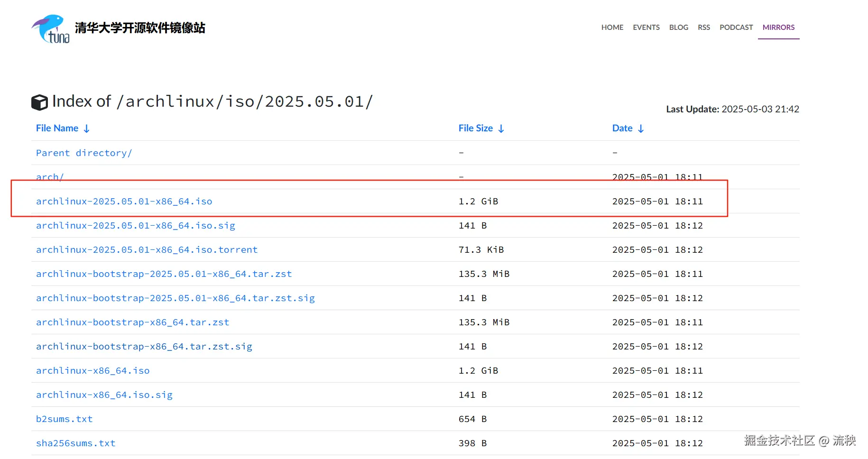Click the 398 B size of sha256sums.txt
868x459 pixels.
point(473,443)
